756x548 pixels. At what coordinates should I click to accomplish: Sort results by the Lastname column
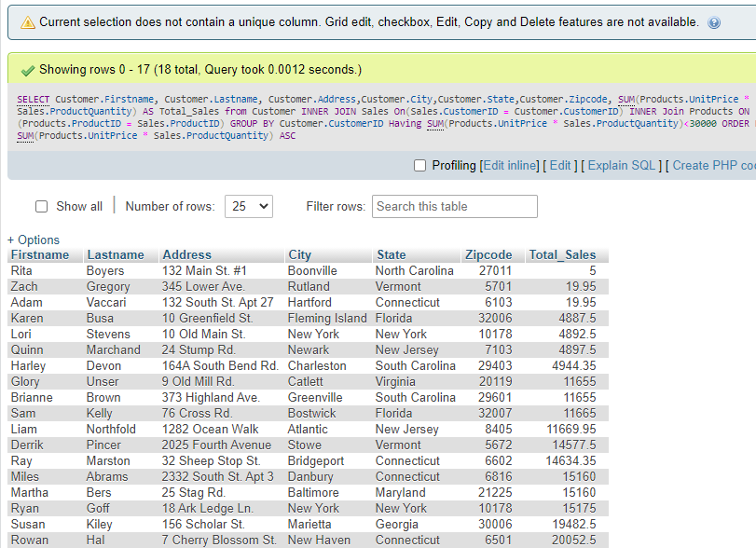(x=115, y=254)
